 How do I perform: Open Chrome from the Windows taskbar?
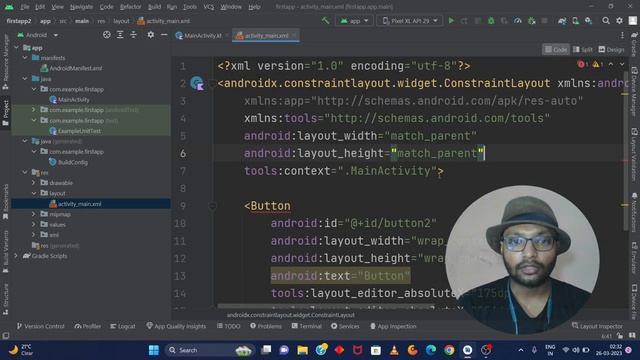[449, 350]
